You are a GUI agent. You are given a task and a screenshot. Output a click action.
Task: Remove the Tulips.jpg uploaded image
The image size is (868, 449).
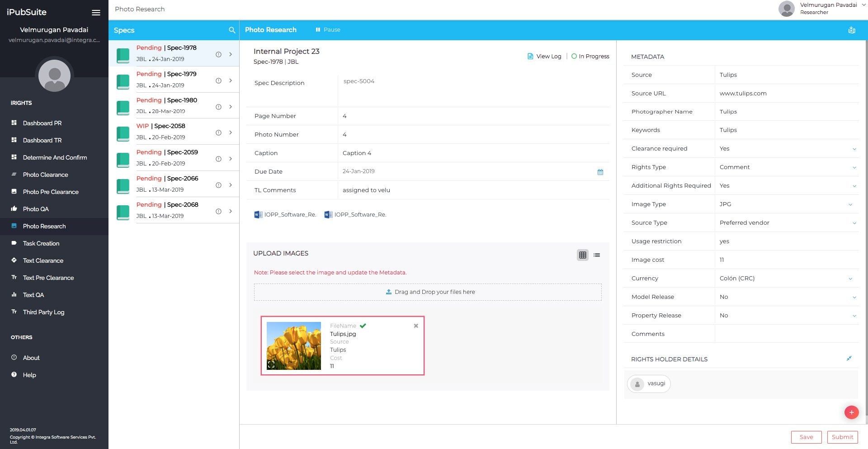pos(416,326)
